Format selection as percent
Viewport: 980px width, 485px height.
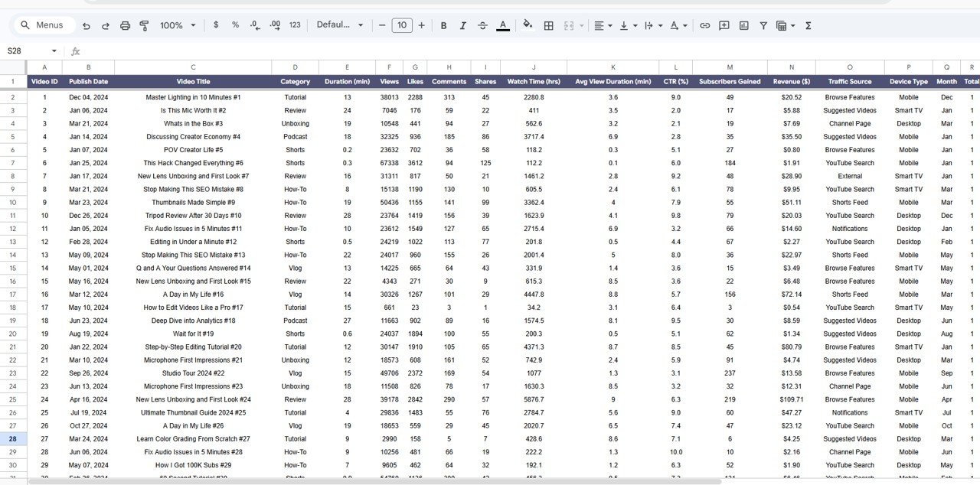click(x=235, y=25)
